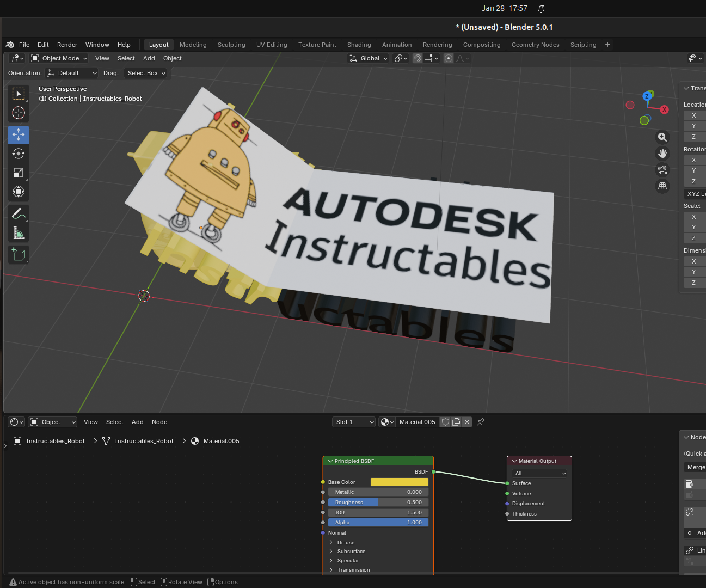Pick the Rotate tool
Image resolution: width=706 pixels, height=588 pixels.
pos(19,154)
